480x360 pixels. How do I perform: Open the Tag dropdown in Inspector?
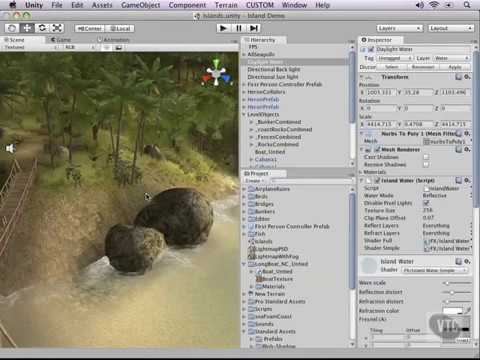[395, 58]
